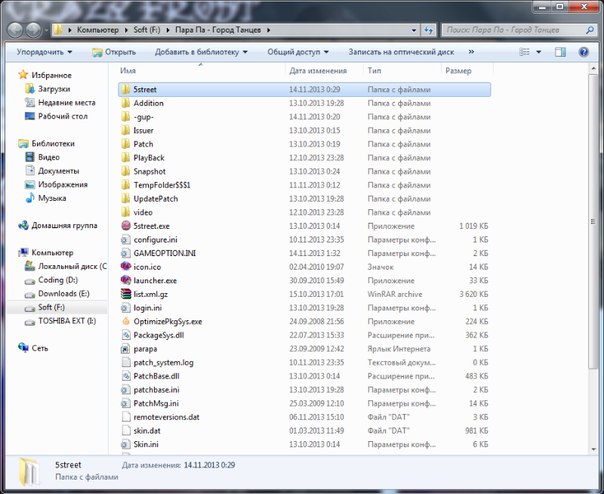Image resolution: width=604 pixels, height=494 pixels.
Task: Click Soft (F:) in the address breadcrumb
Action: pos(147,30)
